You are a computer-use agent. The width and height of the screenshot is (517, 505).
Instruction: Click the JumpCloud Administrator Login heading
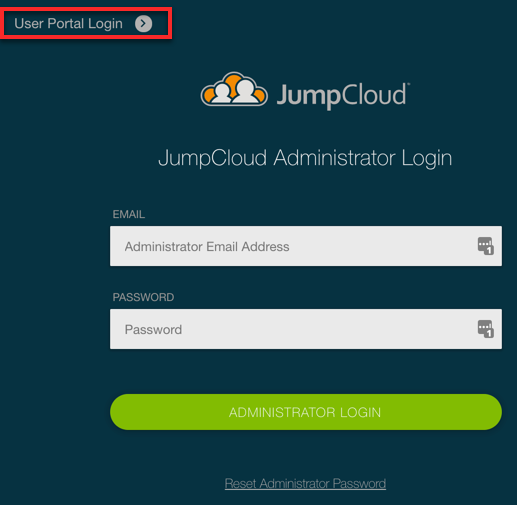305,158
